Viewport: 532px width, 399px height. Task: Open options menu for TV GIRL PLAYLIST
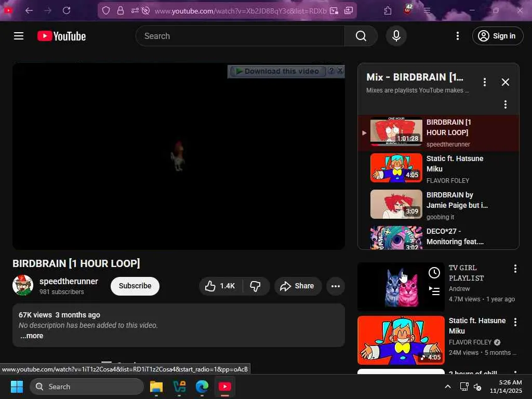(x=515, y=269)
